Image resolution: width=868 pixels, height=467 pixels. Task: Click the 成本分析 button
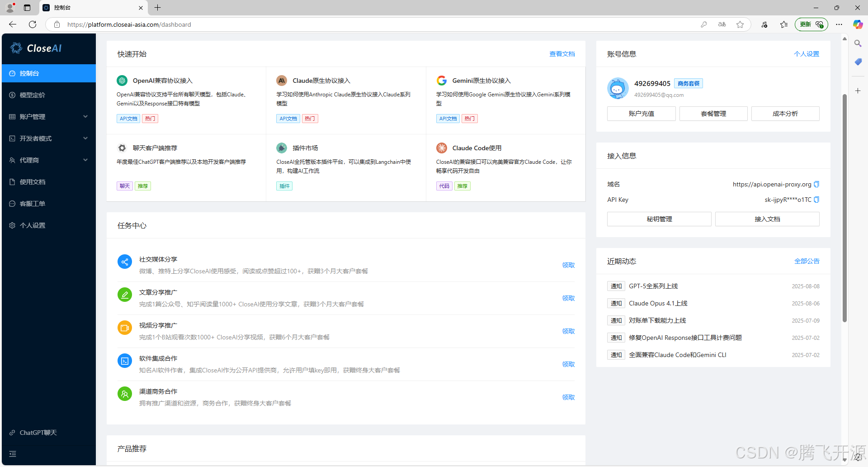[x=785, y=114]
